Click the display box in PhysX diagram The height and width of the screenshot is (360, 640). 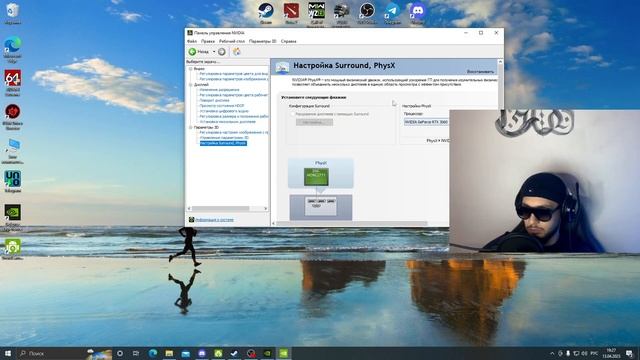coord(320,207)
